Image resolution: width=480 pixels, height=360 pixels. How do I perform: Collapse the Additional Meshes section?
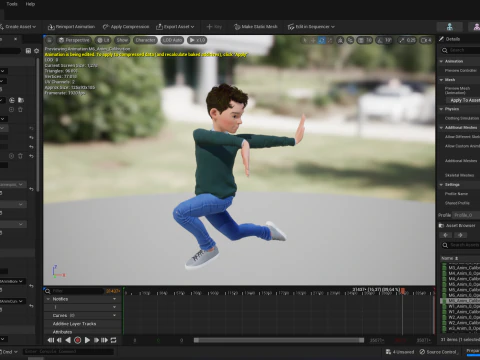tap(441, 128)
